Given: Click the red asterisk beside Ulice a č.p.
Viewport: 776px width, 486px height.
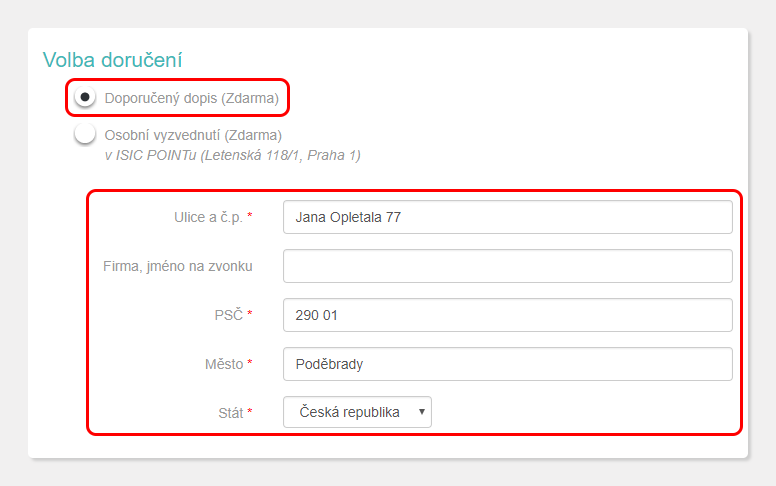Looking at the screenshot, I should (x=250, y=215).
